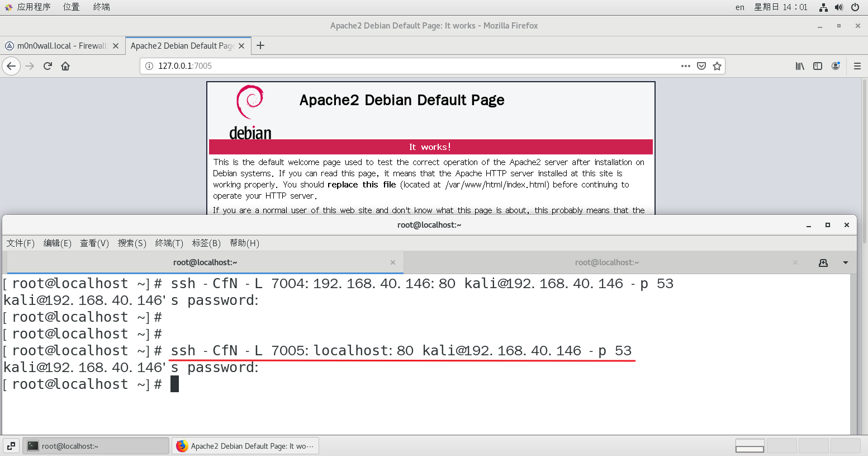868x456 pixels.
Task: Open Firefox hamburger menu
Action: click(x=857, y=66)
